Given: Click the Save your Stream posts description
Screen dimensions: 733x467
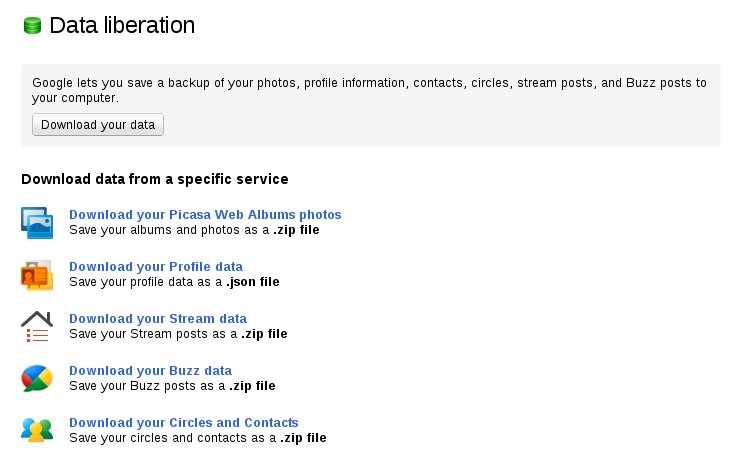Looking at the screenshot, I should [x=178, y=334].
